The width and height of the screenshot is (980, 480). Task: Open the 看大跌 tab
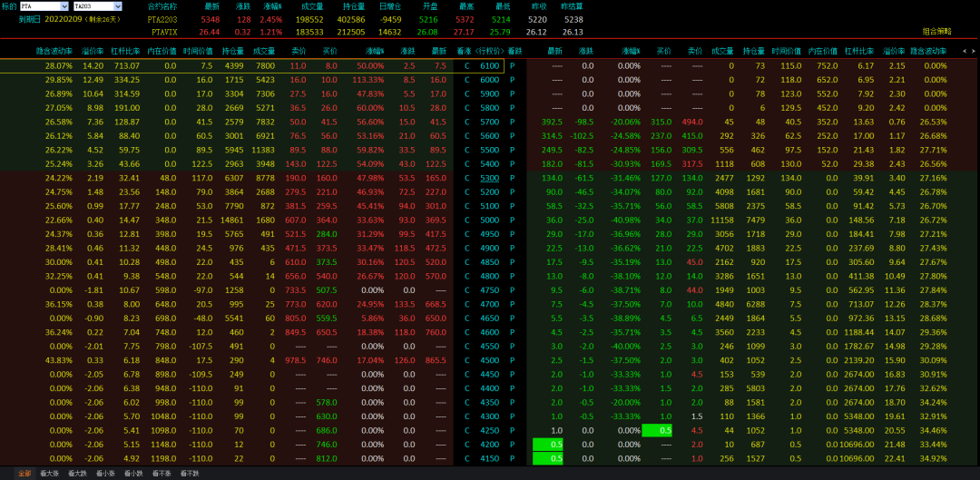pos(79,474)
